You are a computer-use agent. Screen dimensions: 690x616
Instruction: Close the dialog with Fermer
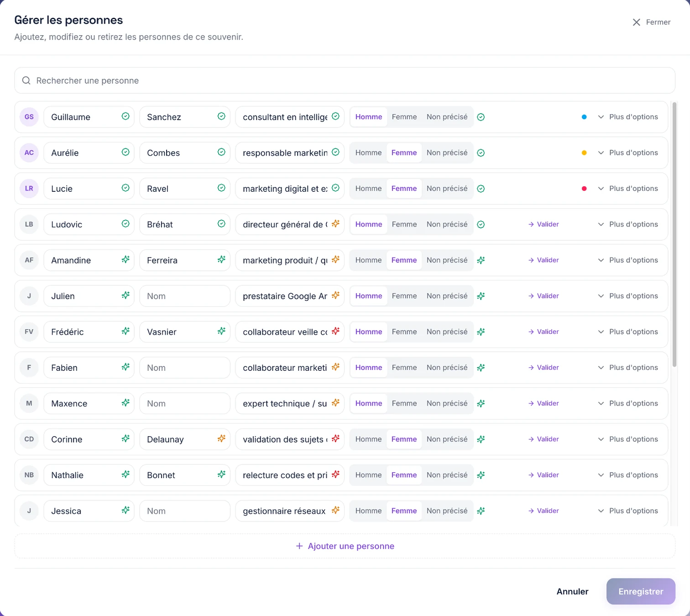coord(651,22)
